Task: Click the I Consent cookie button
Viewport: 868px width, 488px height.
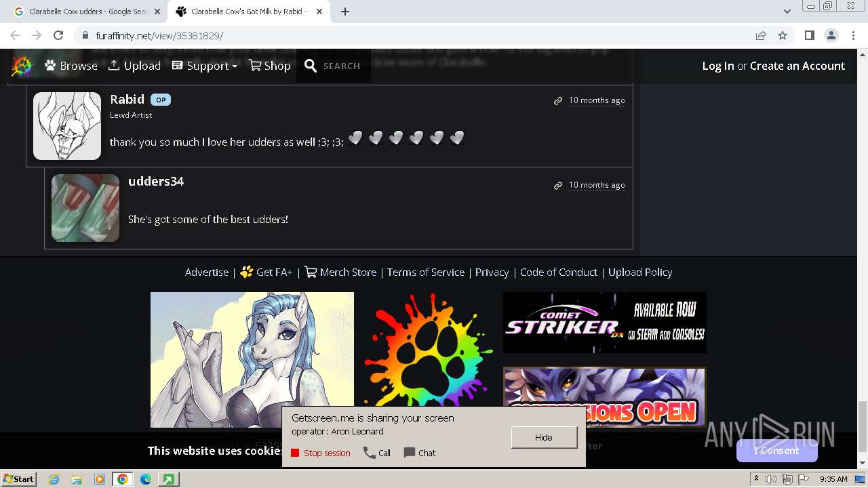Action: [x=776, y=451]
